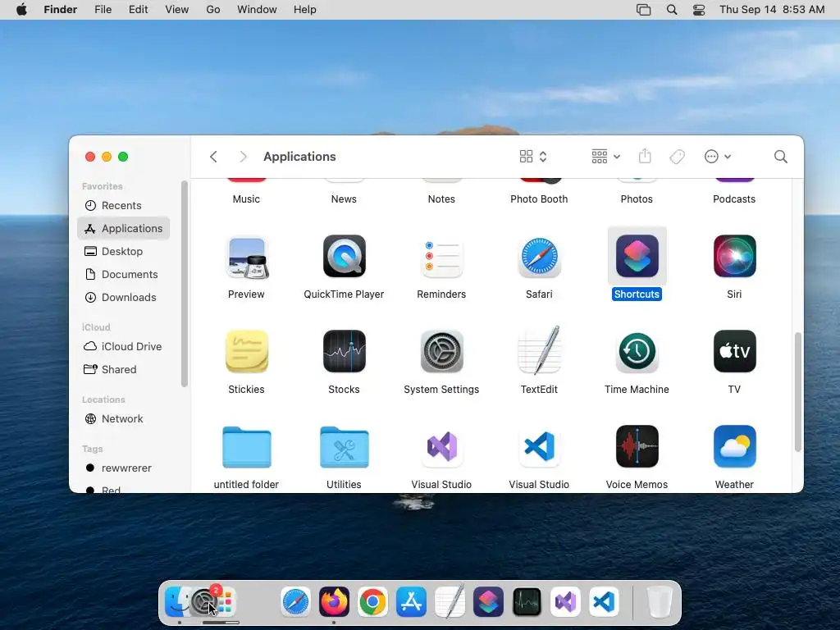The height and width of the screenshot is (630, 840).
Task: Click the sidebar vertical scrollbar
Action: 185,283
